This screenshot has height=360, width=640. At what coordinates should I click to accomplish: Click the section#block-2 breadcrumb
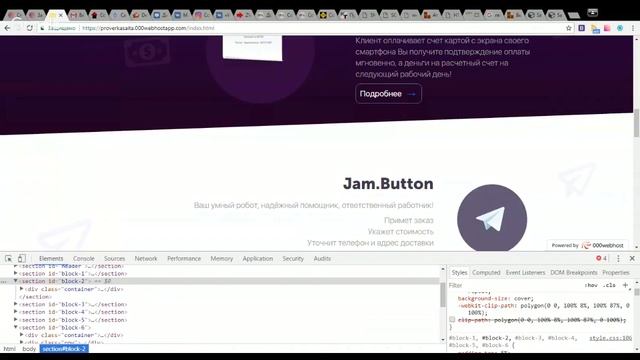tap(64, 349)
